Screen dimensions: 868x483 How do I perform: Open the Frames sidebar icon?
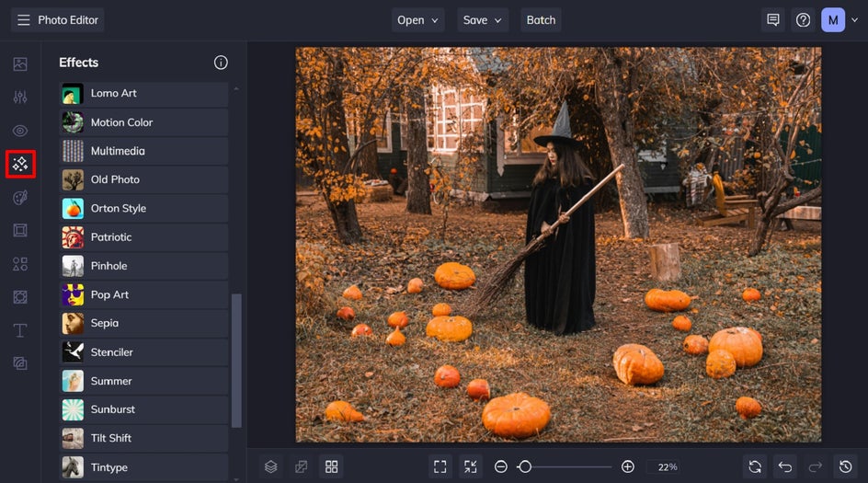click(x=20, y=230)
